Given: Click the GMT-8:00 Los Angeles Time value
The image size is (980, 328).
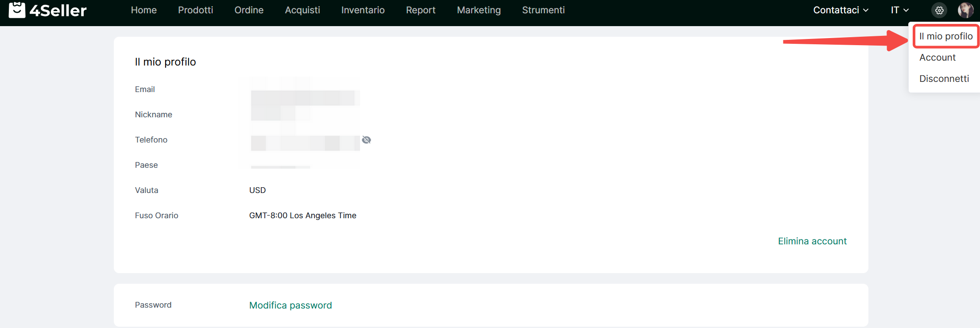Looking at the screenshot, I should tap(302, 216).
